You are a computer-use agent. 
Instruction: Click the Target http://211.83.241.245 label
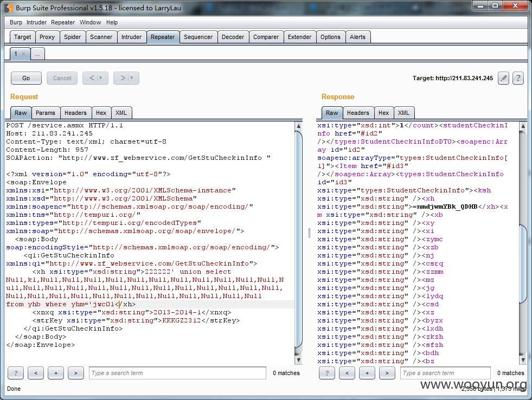(x=453, y=78)
